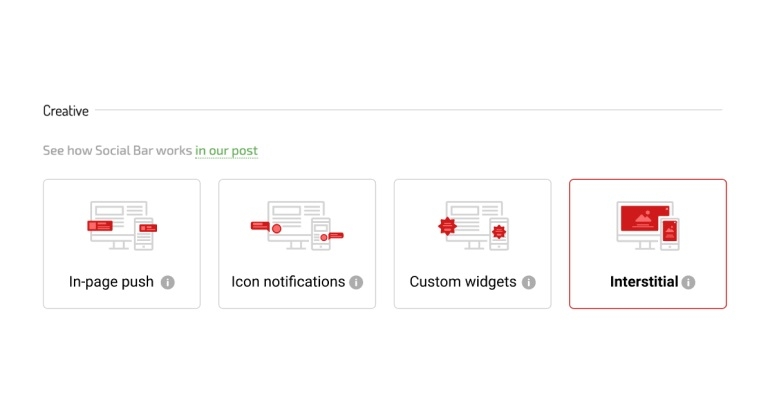Viewport: 768px width, 420px height.
Task: Click the In-page push illustration
Action: (x=121, y=226)
